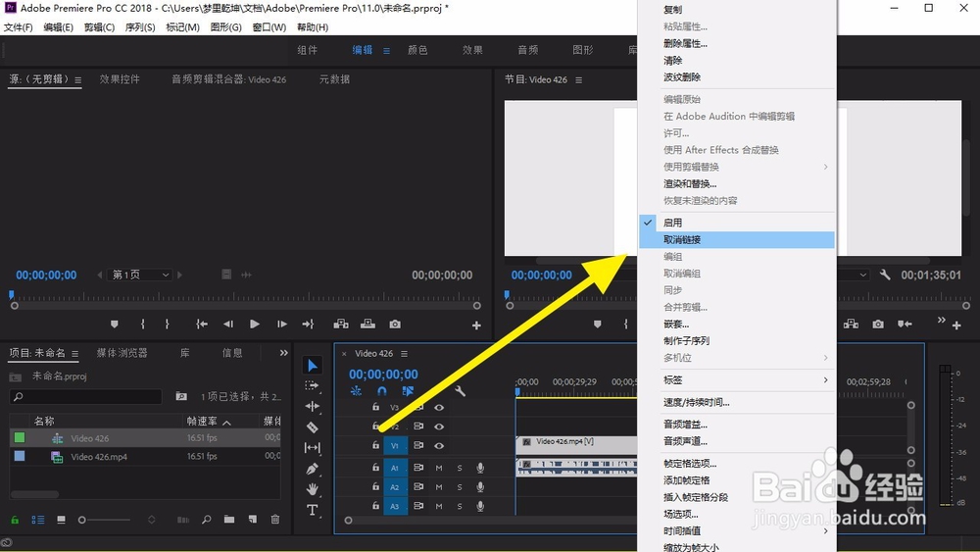This screenshot has width=980, height=552.
Task: Open Video 426 timeline panel menu
Action: (405, 354)
